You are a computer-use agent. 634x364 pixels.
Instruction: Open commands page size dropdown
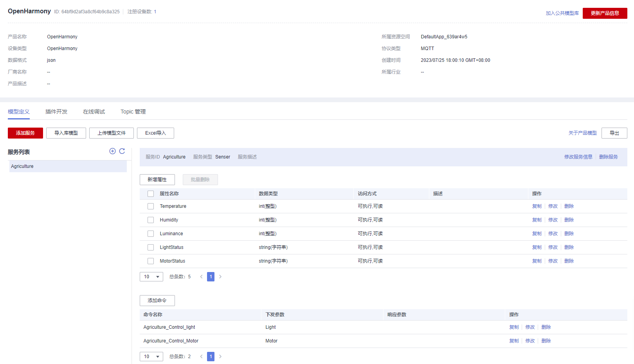click(151, 357)
